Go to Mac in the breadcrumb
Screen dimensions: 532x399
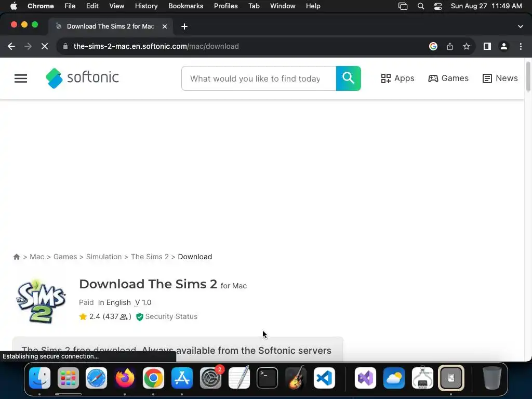tap(37, 257)
